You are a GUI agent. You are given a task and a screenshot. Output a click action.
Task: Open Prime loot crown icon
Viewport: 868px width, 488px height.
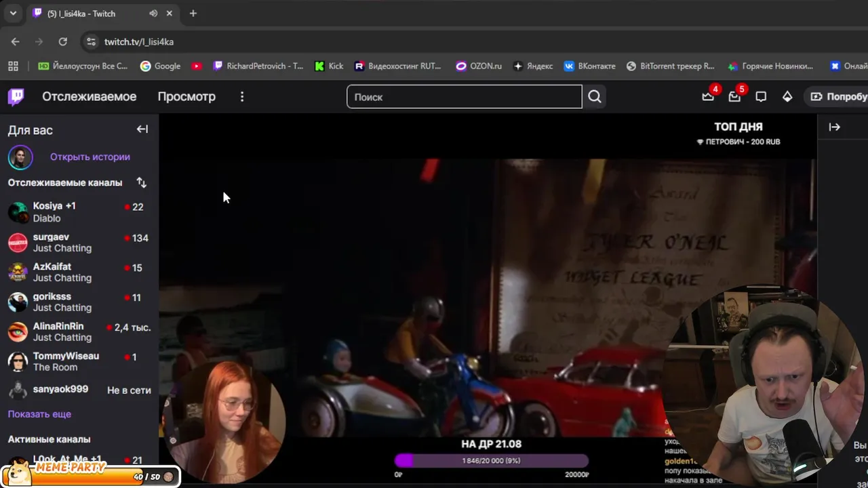point(708,96)
